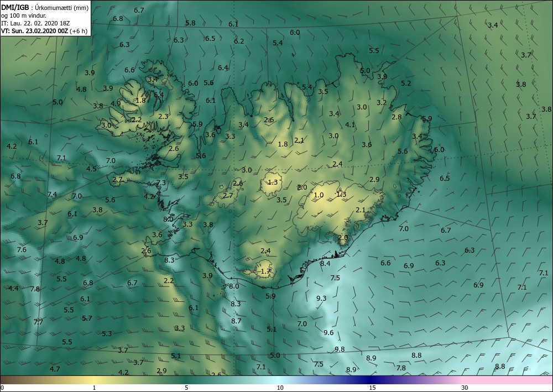553x392 pixels.
Task: Click the '(+6 h)' forecast offset text
Action: click(x=79, y=30)
